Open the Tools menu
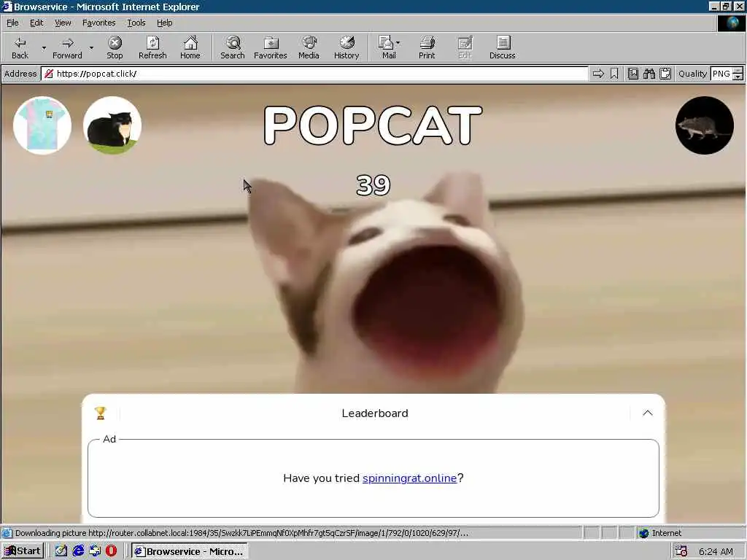Image resolution: width=747 pixels, height=560 pixels. coord(136,23)
